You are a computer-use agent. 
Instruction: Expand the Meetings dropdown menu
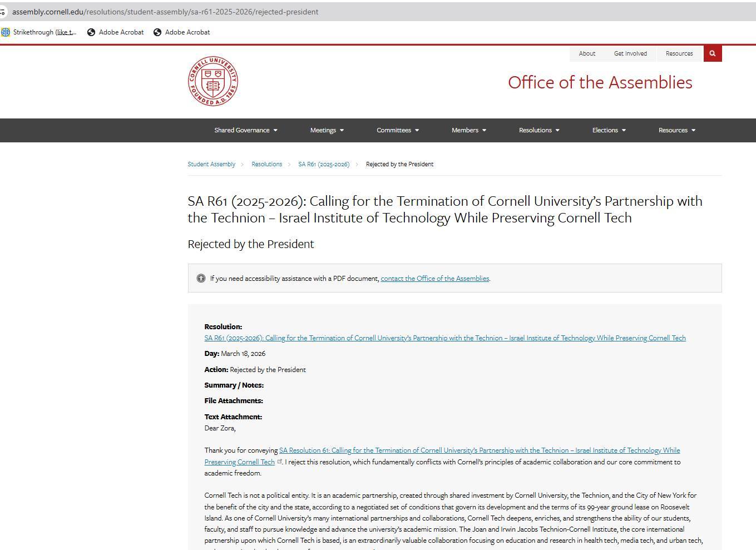coord(327,130)
